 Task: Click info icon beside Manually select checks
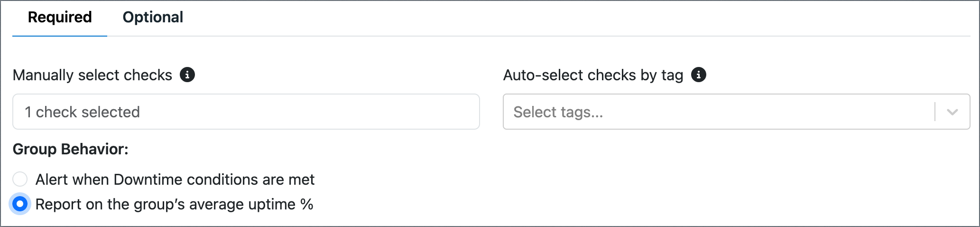click(187, 75)
